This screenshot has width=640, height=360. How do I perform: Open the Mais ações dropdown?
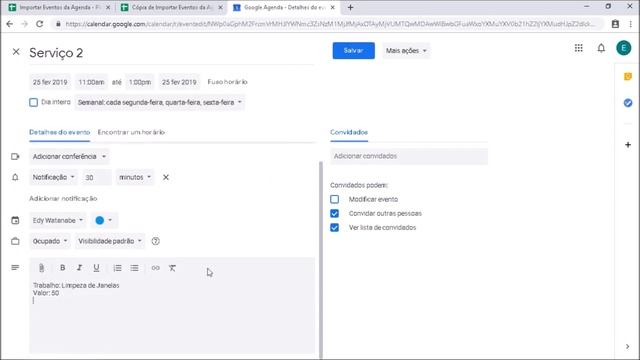[406, 51]
